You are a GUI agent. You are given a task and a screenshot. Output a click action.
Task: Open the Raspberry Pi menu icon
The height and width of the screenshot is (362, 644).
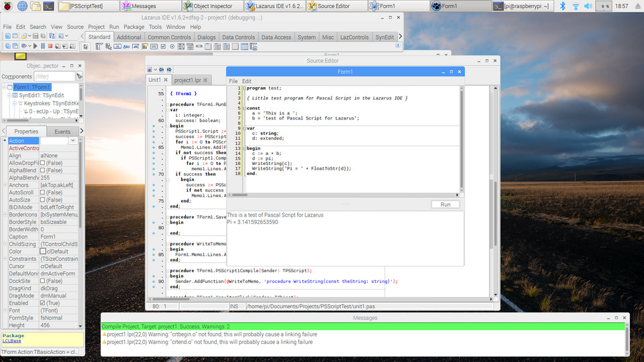click(x=7, y=6)
